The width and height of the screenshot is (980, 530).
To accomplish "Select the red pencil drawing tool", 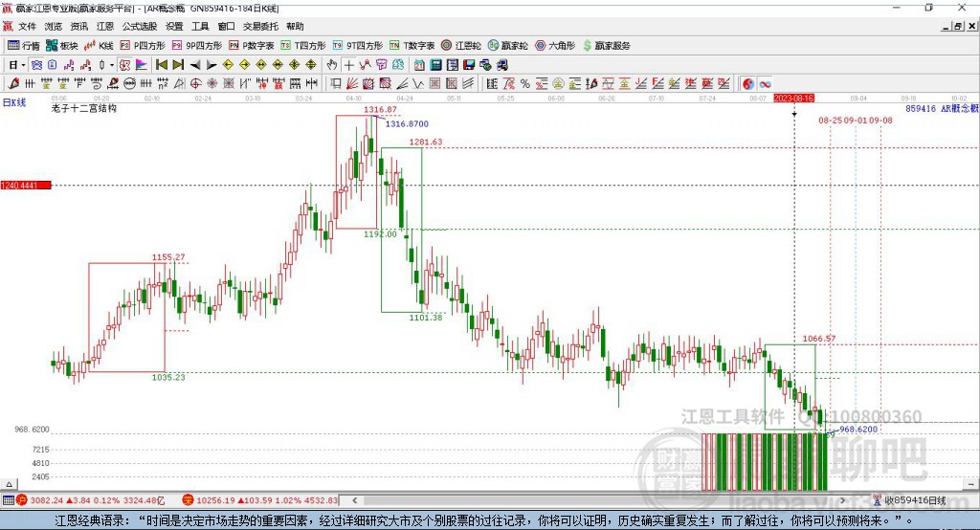I will [13, 84].
